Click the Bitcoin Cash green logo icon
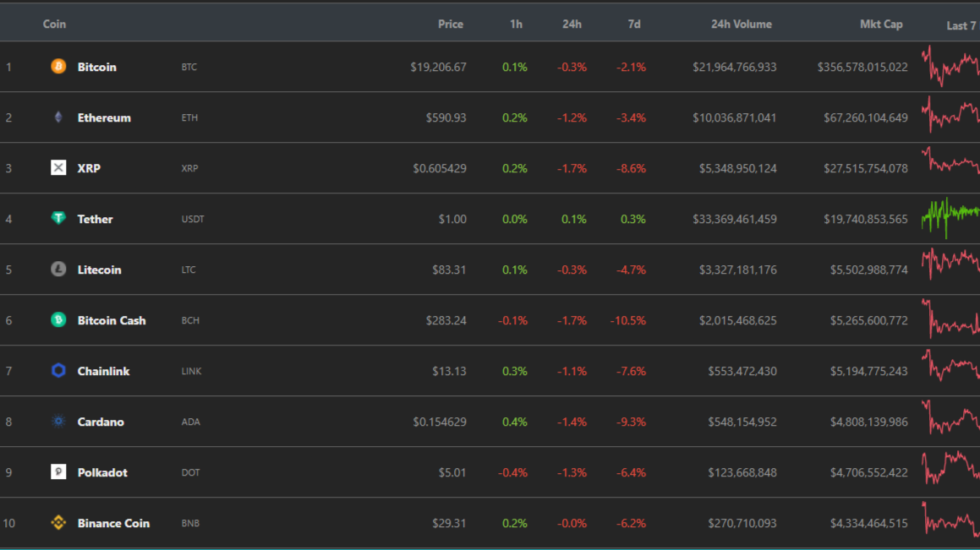 58,319
